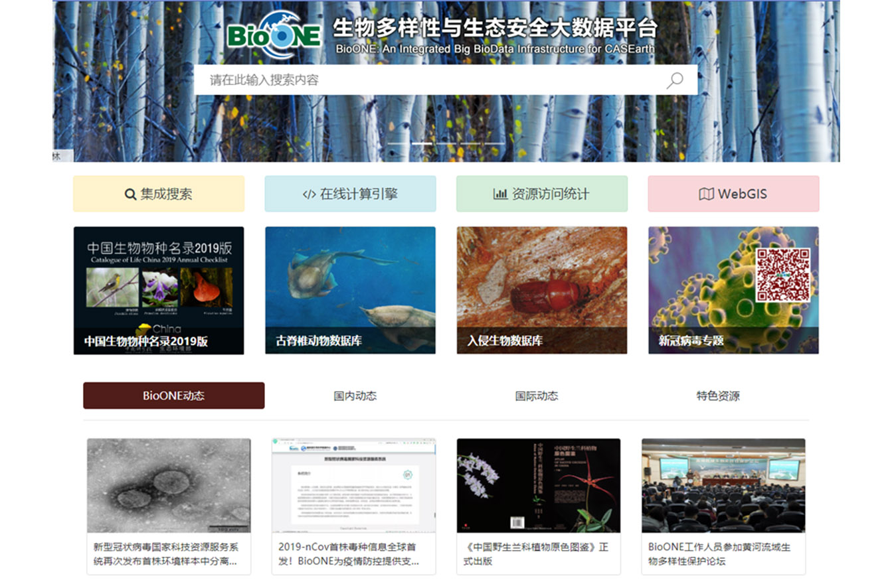Switch to 国内动态 tab

[355, 396]
